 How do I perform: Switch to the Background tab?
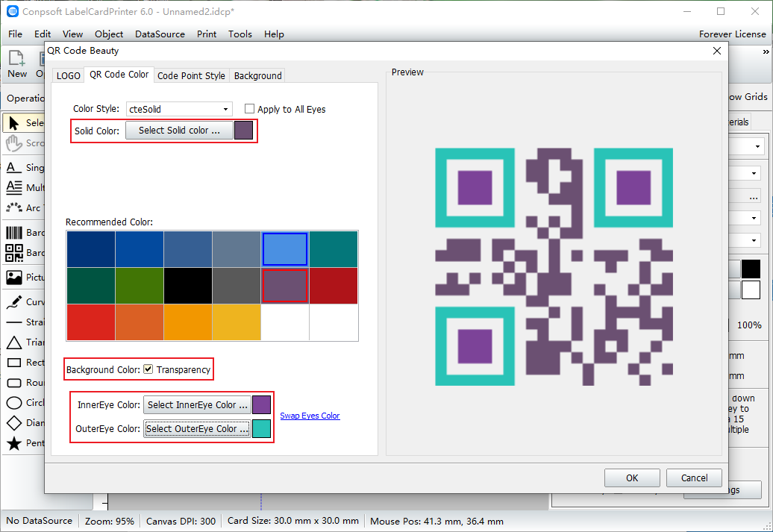tap(258, 75)
